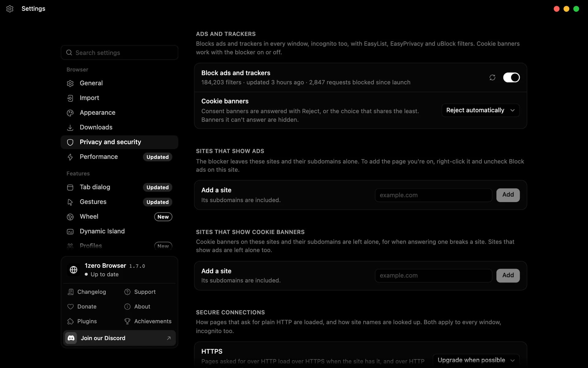Click the green window button
Viewport: 588px width, 368px height.
[576, 9]
